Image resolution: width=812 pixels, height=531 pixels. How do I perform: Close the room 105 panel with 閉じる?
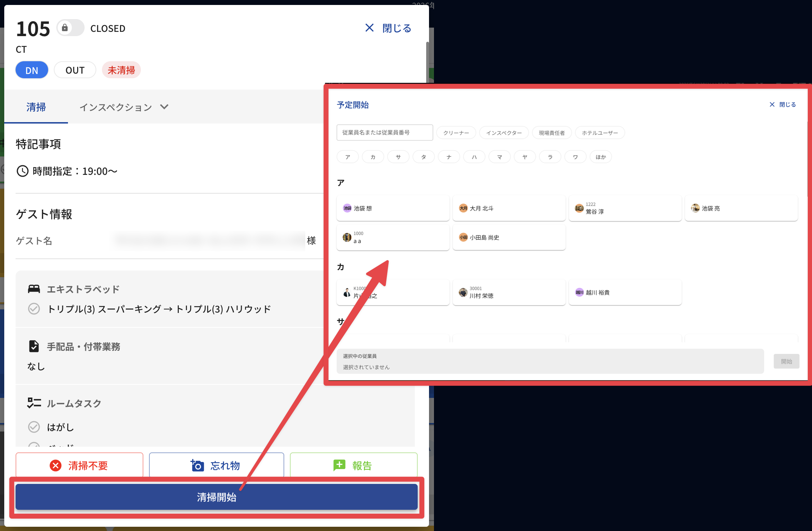click(388, 28)
